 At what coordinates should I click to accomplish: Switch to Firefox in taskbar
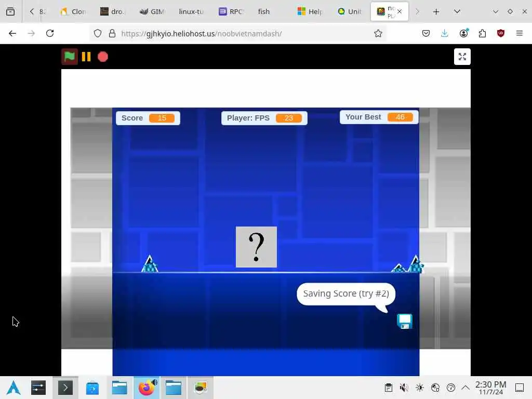[x=147, y=388]
